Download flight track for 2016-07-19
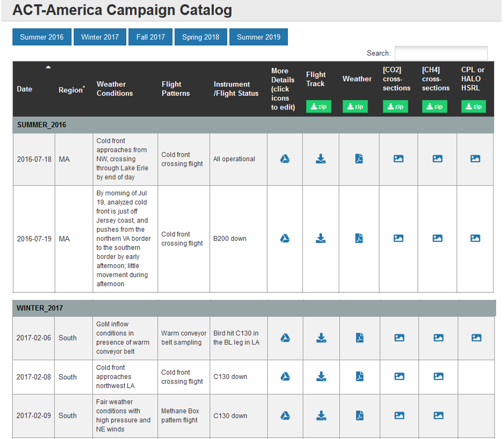The image size is (504, 439). 321,238
